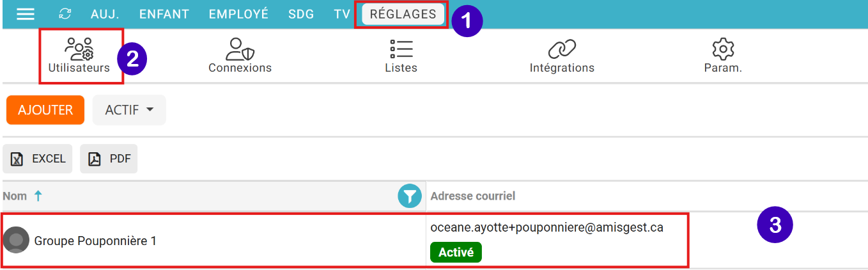Open Listes section icon
This screenshot has width=868, height=270.
tap(401, 49)
